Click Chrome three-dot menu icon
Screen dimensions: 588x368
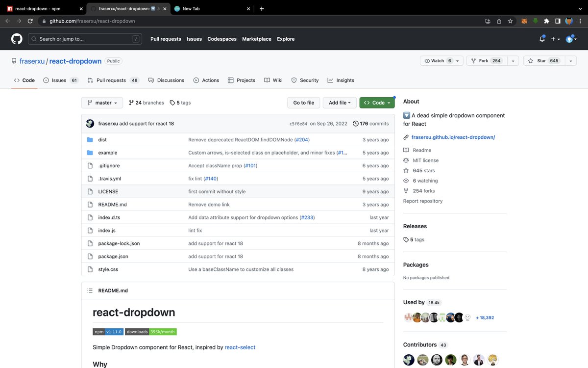tap(580, 21)
